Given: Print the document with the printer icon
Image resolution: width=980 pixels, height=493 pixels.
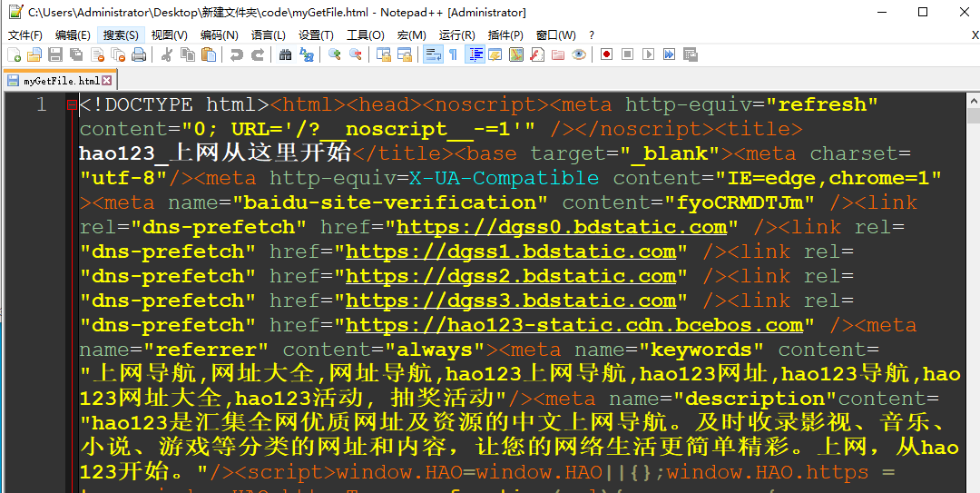Looking at the screenshot, I should pos(139,54).
